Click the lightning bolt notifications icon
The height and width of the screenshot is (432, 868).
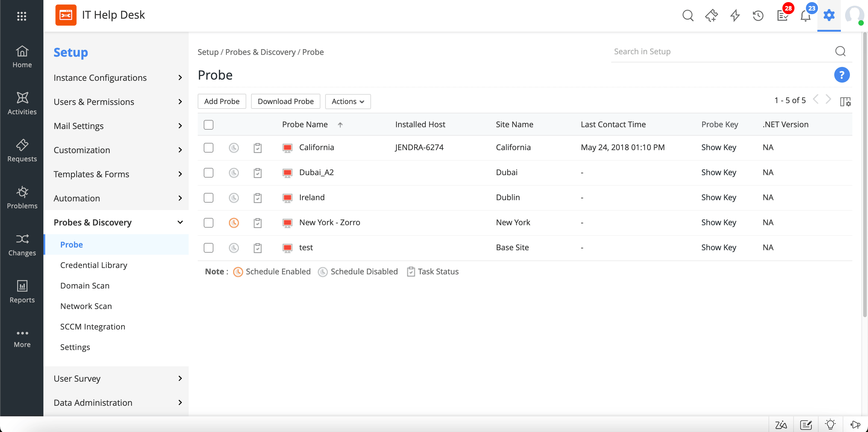point(734,15)
